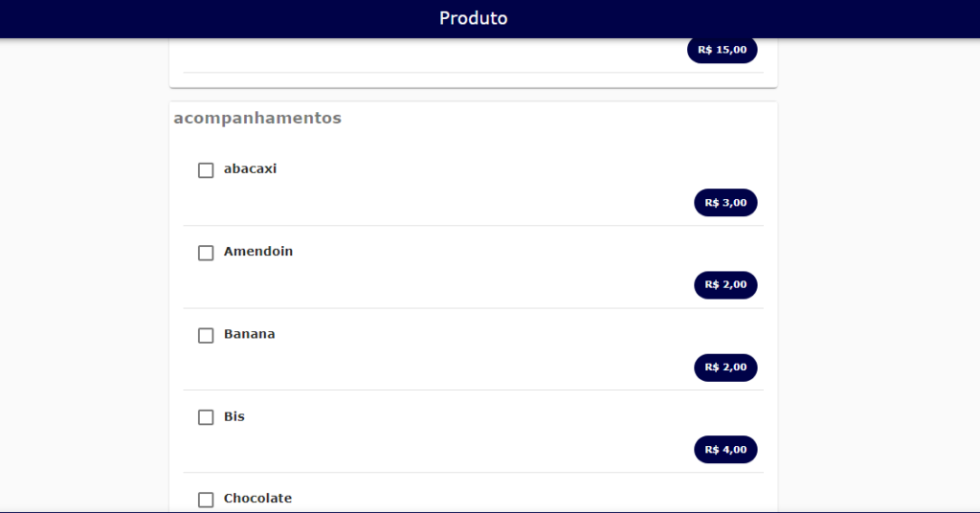Enable the Amendoin checkbox

pos(206,253)
